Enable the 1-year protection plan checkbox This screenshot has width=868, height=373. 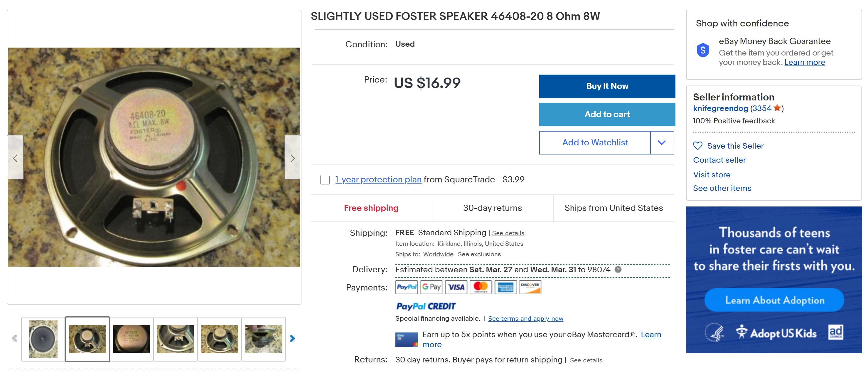(x=325, y=179)
